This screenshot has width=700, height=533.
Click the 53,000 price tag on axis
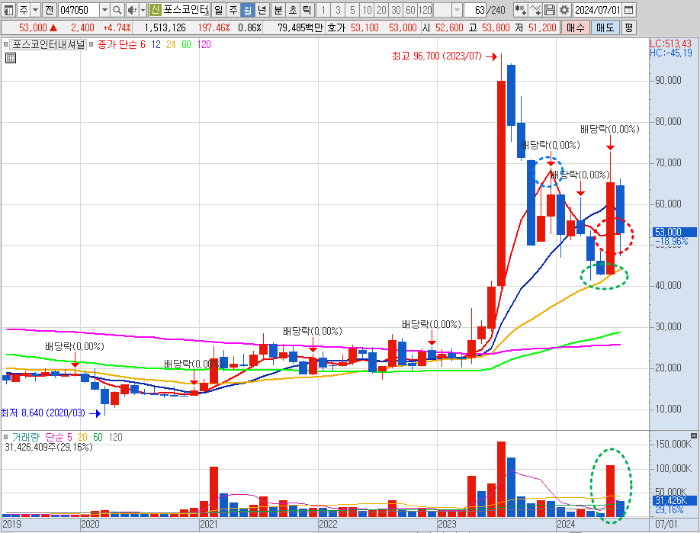[x=674, y=232]
